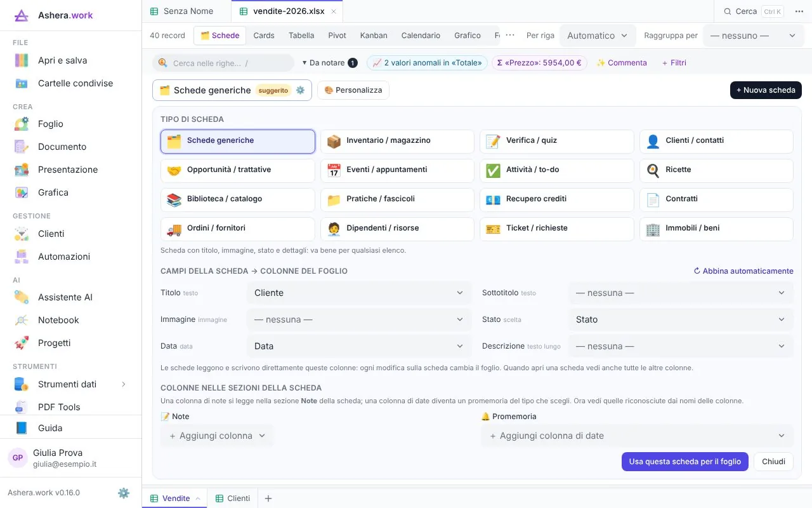Open the three-dots menu near Cerca

tap(799, 11)
